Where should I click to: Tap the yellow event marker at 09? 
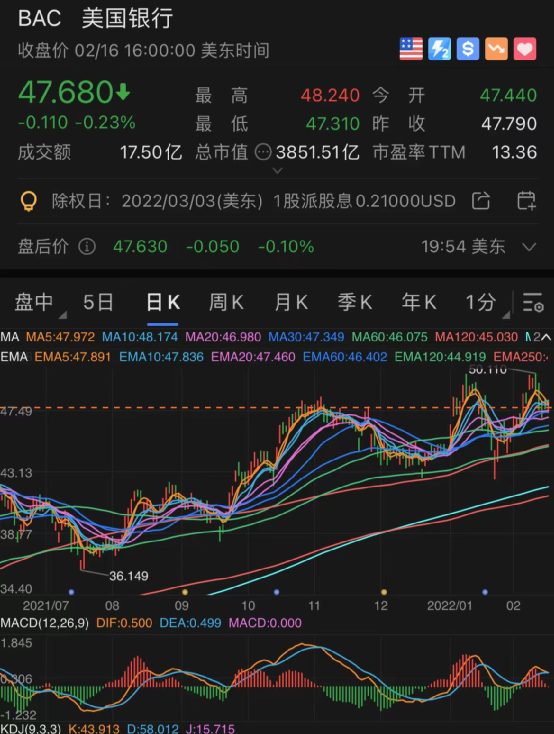coord(185,592)
